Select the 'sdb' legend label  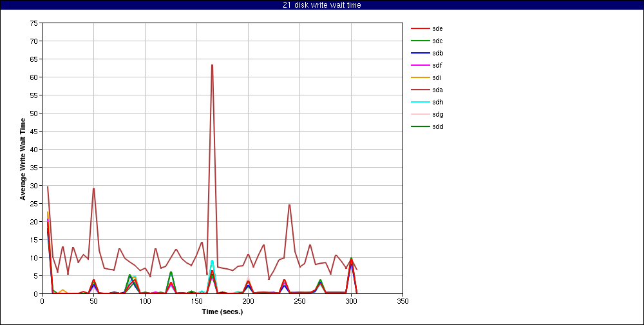point(437,53)
